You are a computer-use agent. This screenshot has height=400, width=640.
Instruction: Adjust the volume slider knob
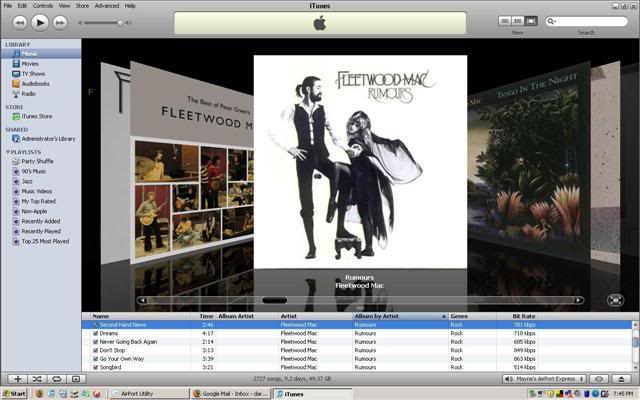120,23
